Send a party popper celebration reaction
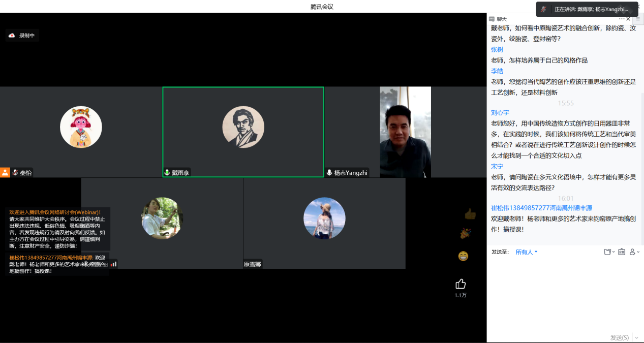Viewport: 644px width, 343px height. [x=464, y=234]
